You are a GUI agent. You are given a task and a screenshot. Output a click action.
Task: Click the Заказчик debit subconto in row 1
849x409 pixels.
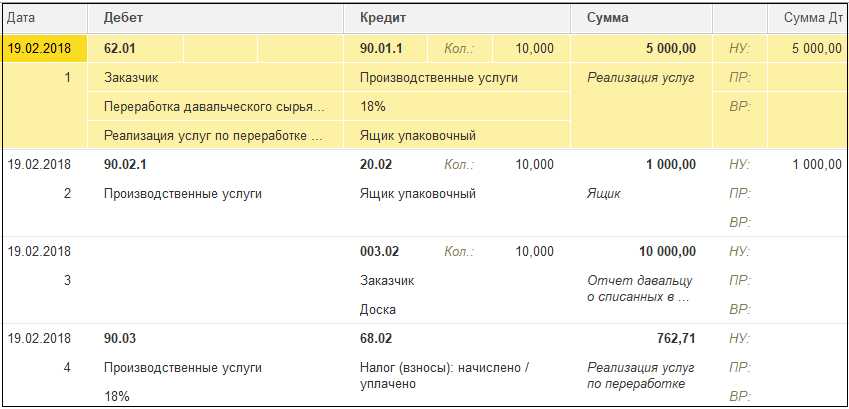pos(215,77)
